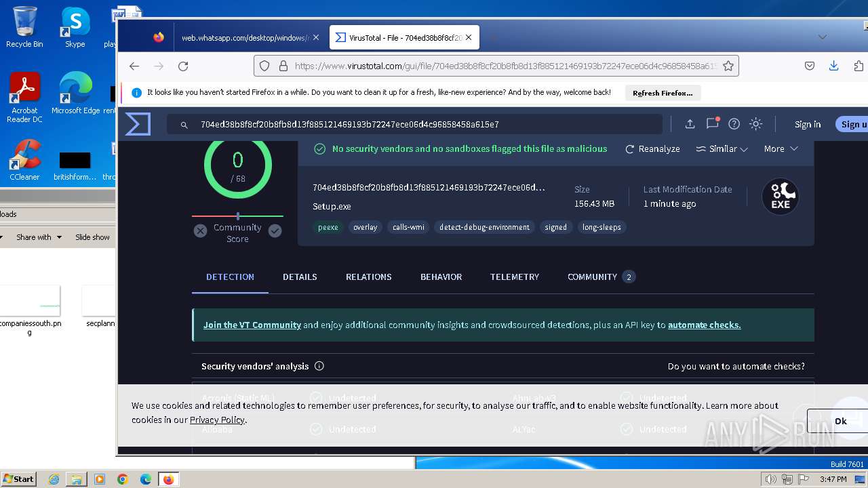Click info icon next to Security vendors' analysis

pyautogui.click(x=319, y=366)
